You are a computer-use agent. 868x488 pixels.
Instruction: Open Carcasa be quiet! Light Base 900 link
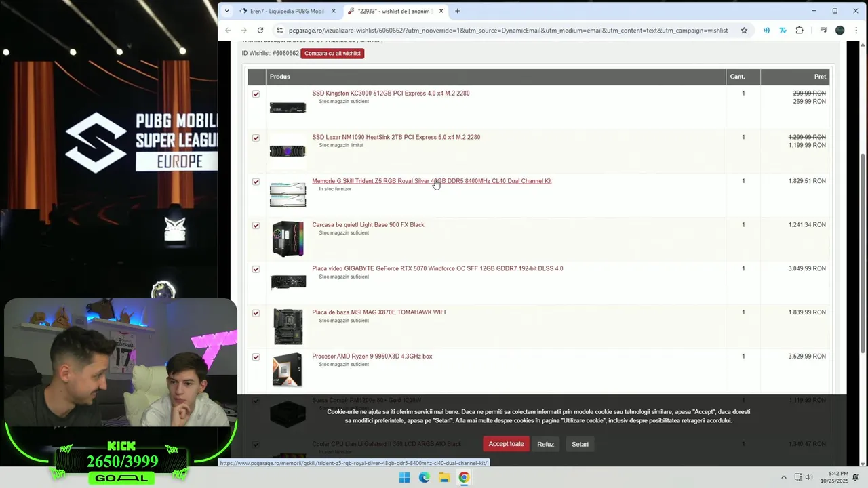pos(368,225)
